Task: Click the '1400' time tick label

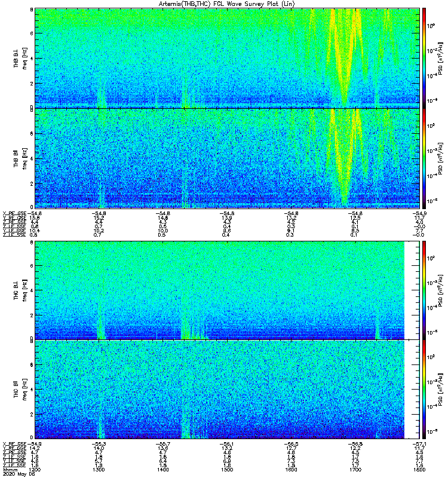Action: point(162,470)
